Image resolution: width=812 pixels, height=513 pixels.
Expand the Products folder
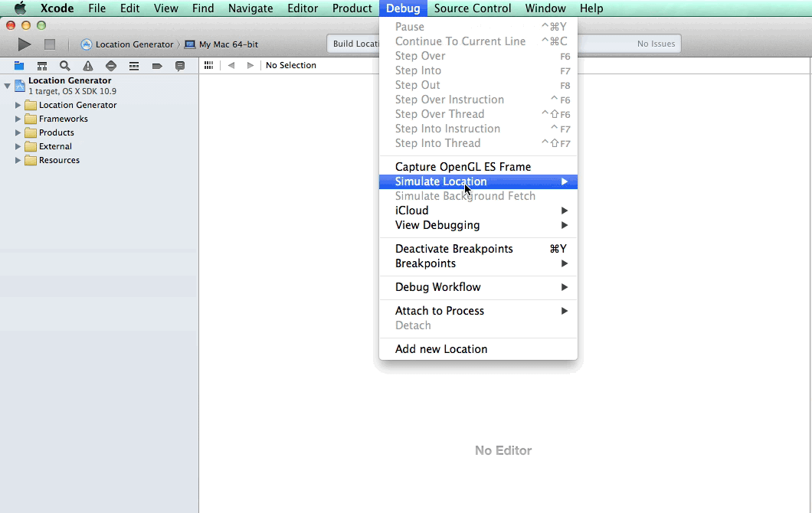pyautogui.click(x=18, y=132)
